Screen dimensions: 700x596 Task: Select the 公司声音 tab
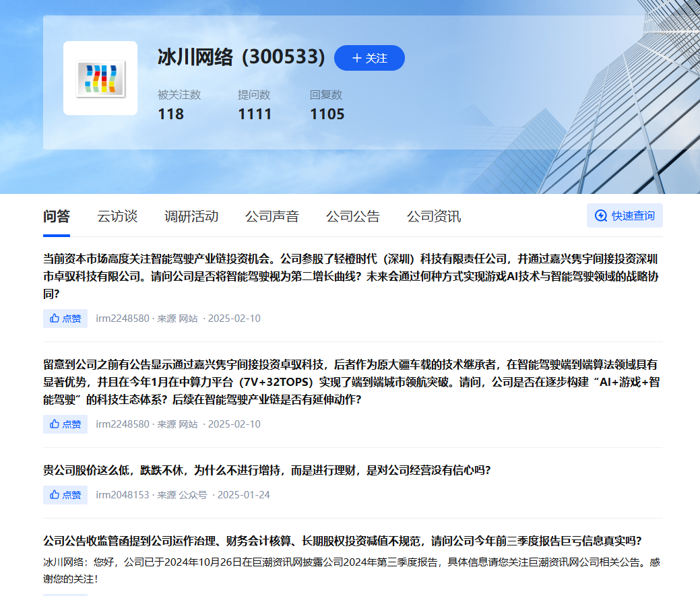pyautogui.click(x=272, y=216)
